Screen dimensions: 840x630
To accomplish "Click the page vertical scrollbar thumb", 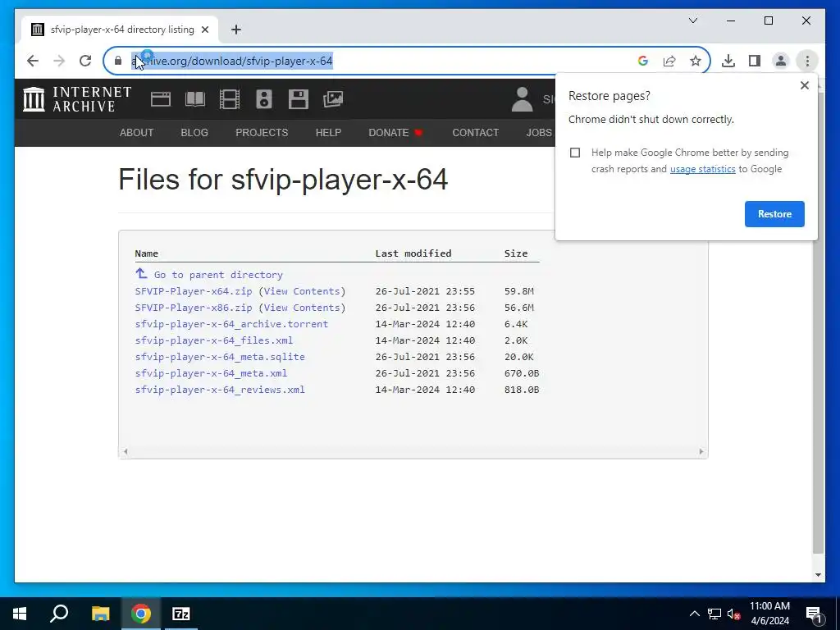I will (x=818, y=322).
